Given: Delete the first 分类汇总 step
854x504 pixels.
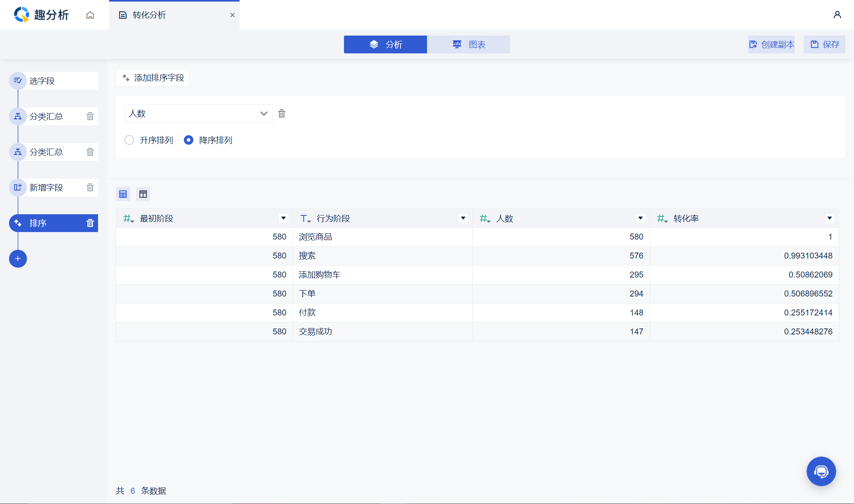Looking at the screenshot, I should (90, 116).
